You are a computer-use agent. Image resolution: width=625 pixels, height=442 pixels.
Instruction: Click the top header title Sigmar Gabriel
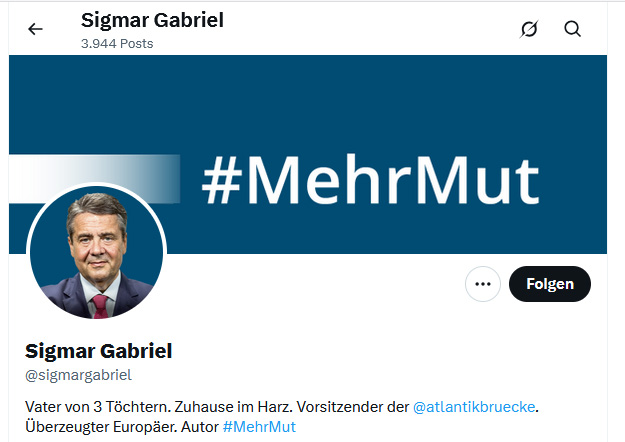click(152, 20)
